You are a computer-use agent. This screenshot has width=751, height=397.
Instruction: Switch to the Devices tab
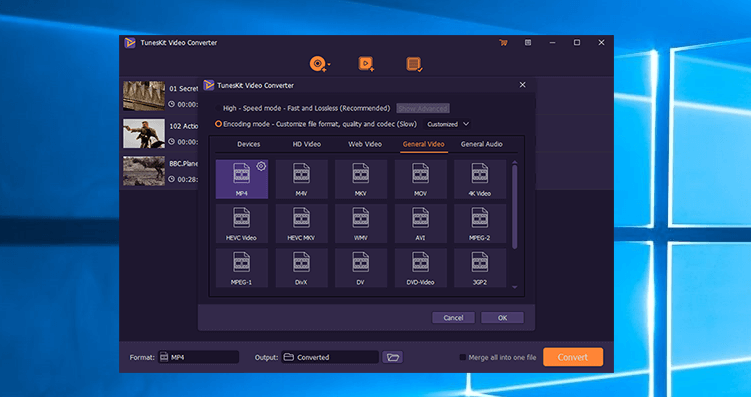pyautogui.click(x=249, y=144)
